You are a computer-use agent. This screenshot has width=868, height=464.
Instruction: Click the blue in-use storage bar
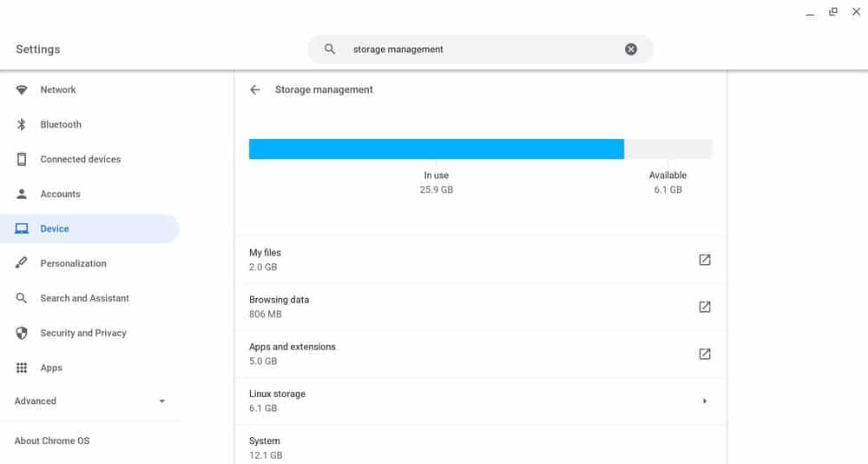[436, 149]
